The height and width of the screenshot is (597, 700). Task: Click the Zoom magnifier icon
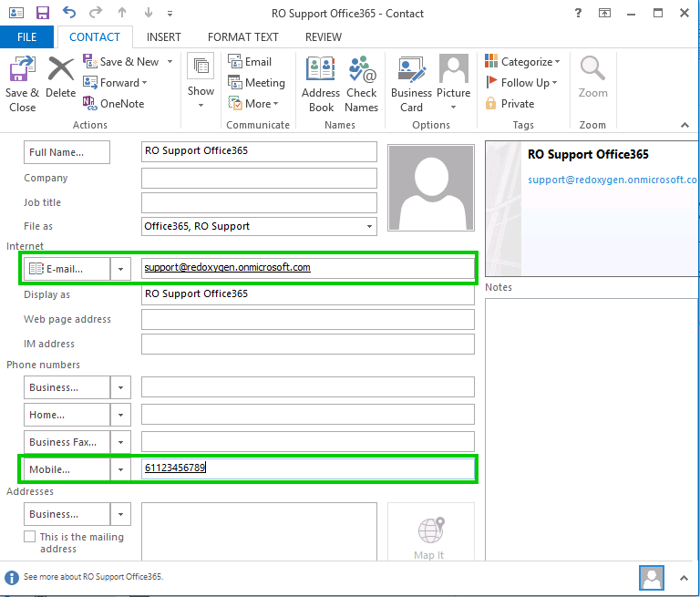pos(592,68)
